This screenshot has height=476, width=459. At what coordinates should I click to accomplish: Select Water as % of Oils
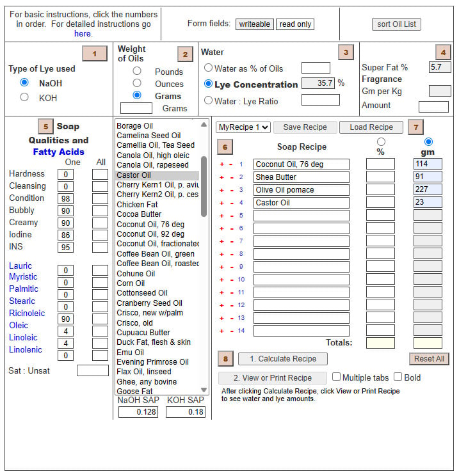pyautogui.click(x=208, y=67)
